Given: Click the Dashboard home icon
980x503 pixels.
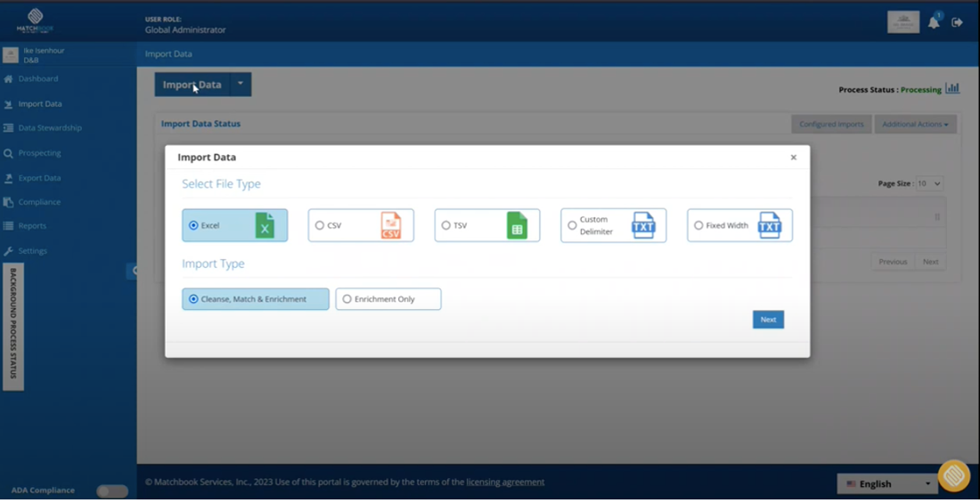Looking at the screenshot, I should [x=8, y=79].
